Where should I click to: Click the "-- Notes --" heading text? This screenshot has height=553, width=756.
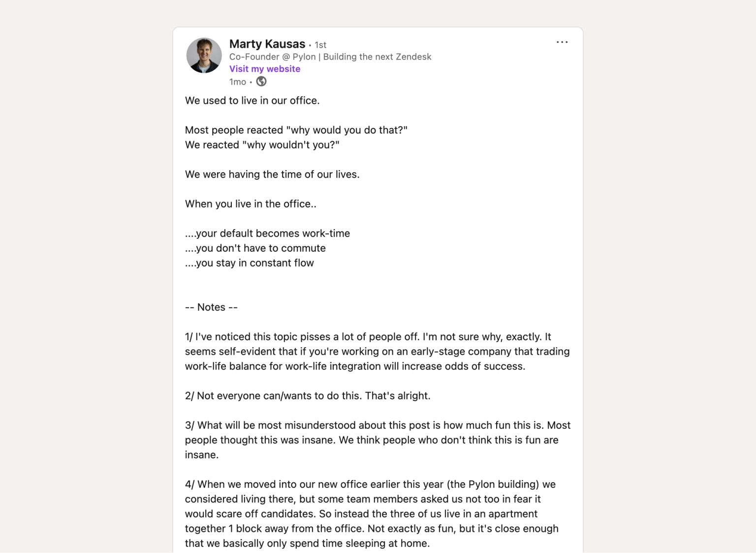211,307
